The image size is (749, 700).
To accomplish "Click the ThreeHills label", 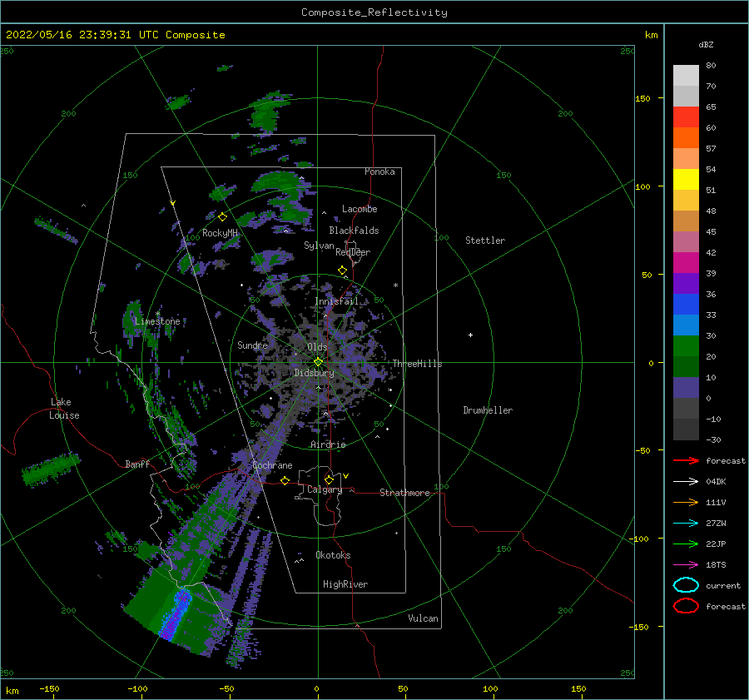I will [417, 364].
